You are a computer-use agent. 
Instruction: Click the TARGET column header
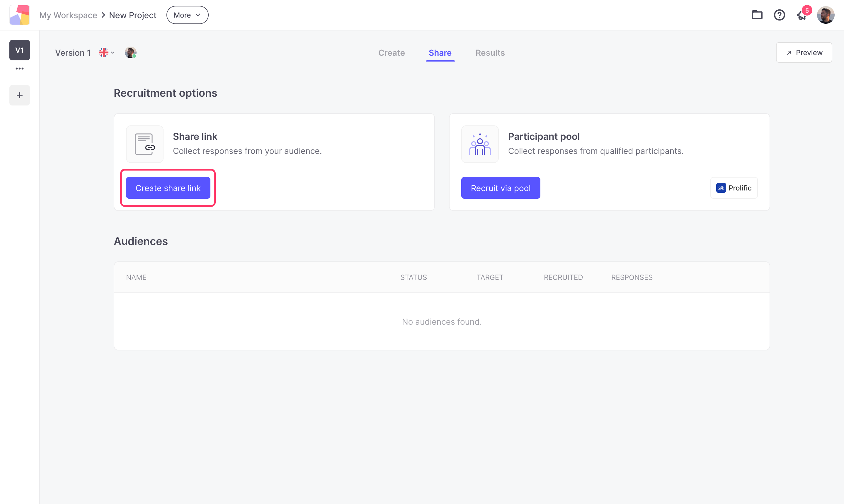tap(489, 277)
